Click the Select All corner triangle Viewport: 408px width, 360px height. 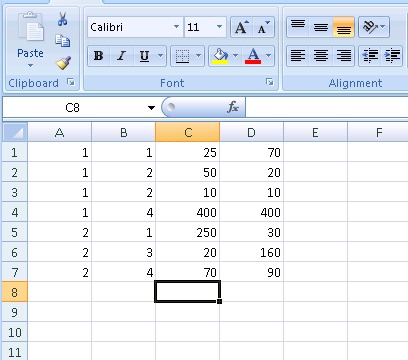tap(15, 132)
